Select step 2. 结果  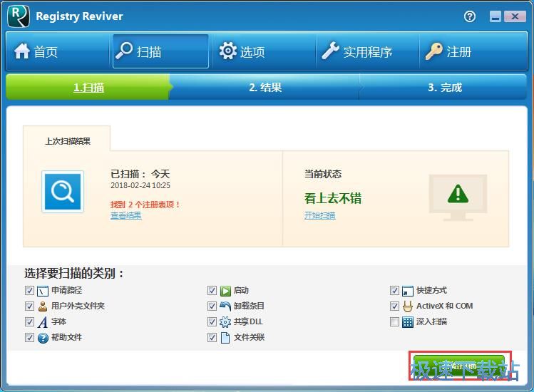pyautogui.click(x=265, y=88)
